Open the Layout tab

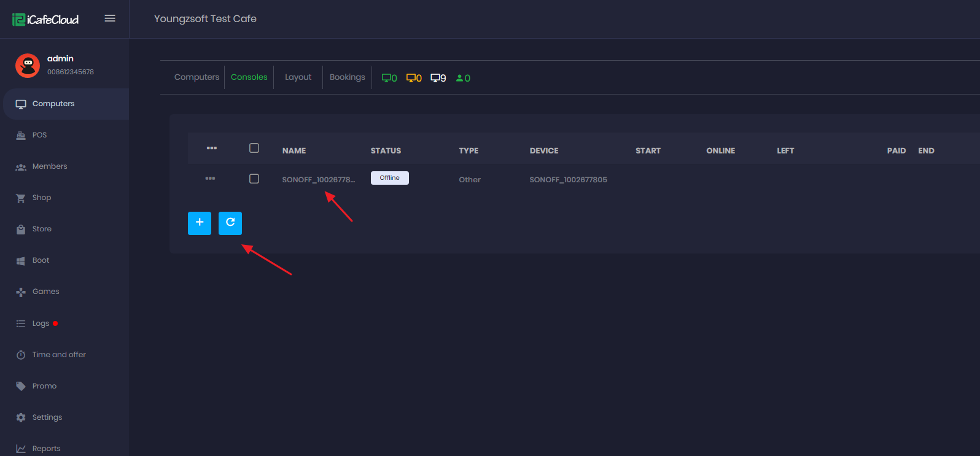[x=298, y=77]
